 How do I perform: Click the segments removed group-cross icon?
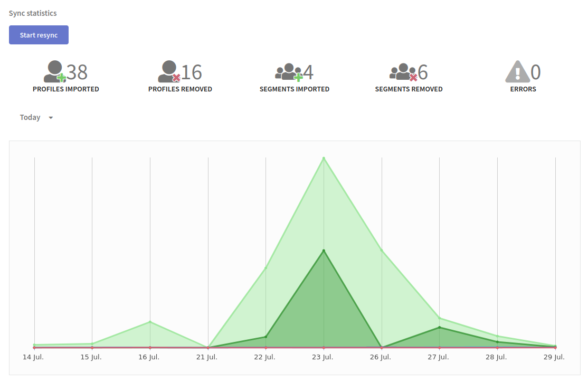click(x=403, y=72)
